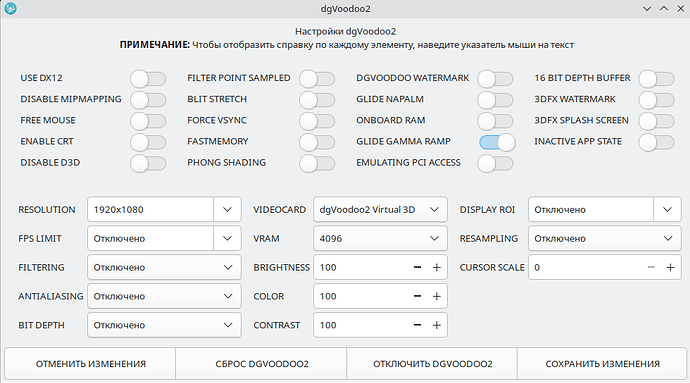Increase BRIGHTNESS with the plus button
The height and width of the screenshot is (383, 690).
437,267
